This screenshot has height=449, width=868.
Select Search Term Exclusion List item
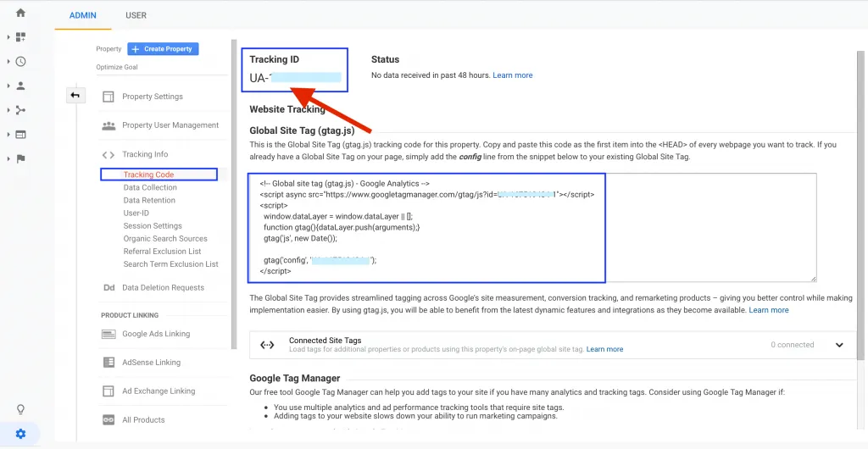coord(171,263)
